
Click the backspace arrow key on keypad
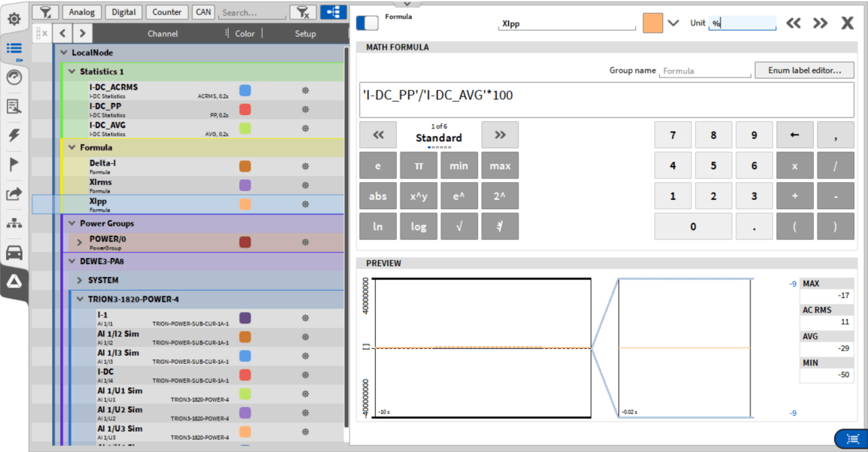point(794,135)
